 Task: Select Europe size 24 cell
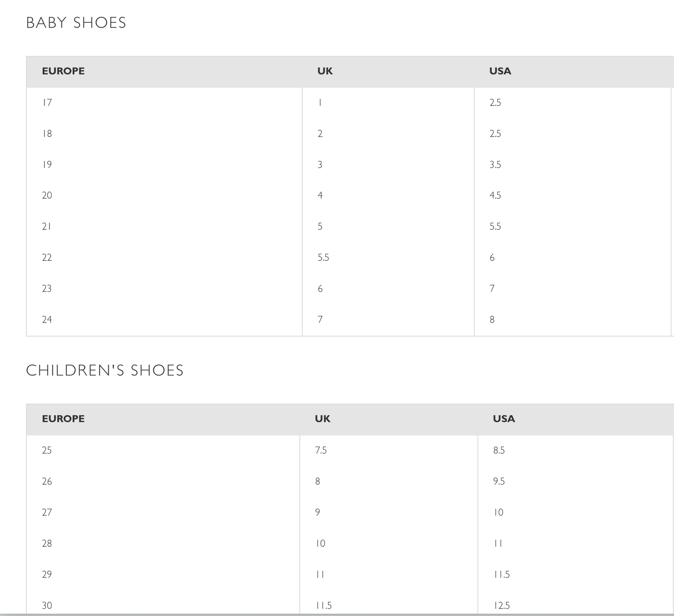(x=47, y=320)
